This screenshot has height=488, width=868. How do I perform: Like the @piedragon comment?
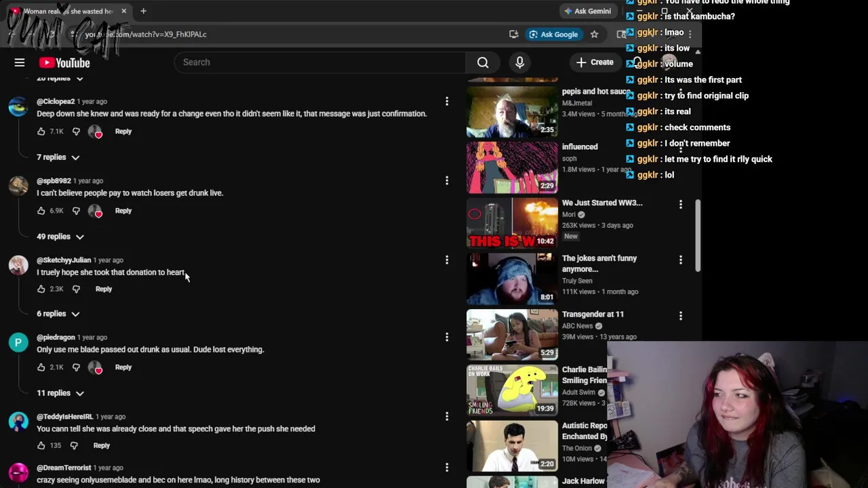pyautogui.click(x=41, y=367)
